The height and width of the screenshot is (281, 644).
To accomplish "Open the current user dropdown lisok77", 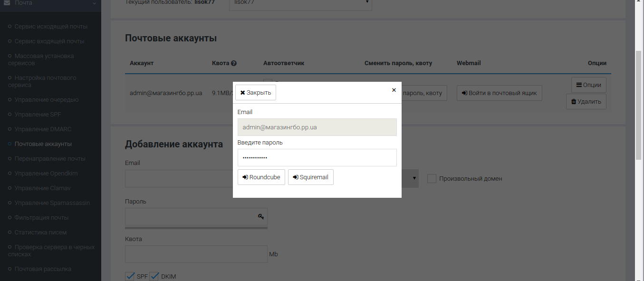I will click(x=300, y=3).
